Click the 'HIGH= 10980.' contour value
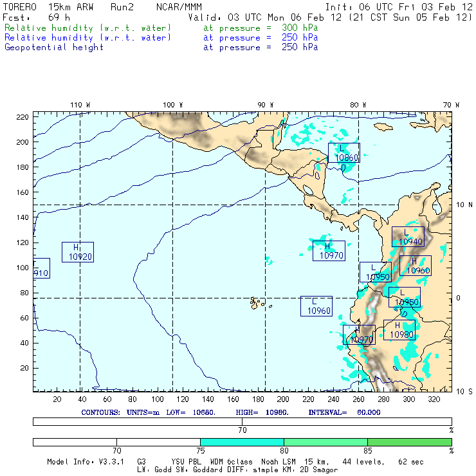This screenshot has width=476, height=476. click(262, 412)
